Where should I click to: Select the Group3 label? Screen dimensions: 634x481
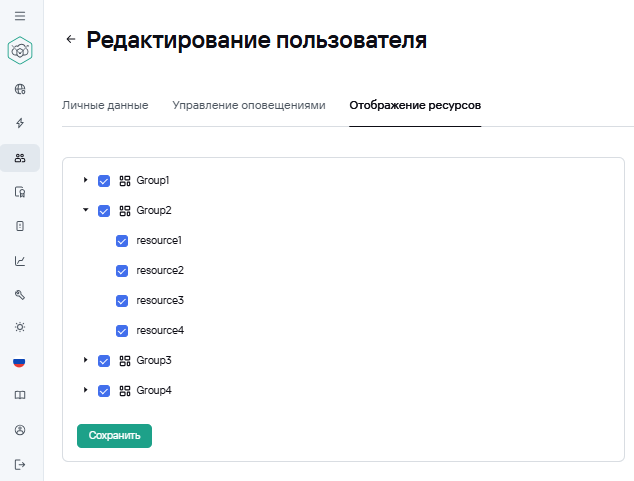coord(154,360)
